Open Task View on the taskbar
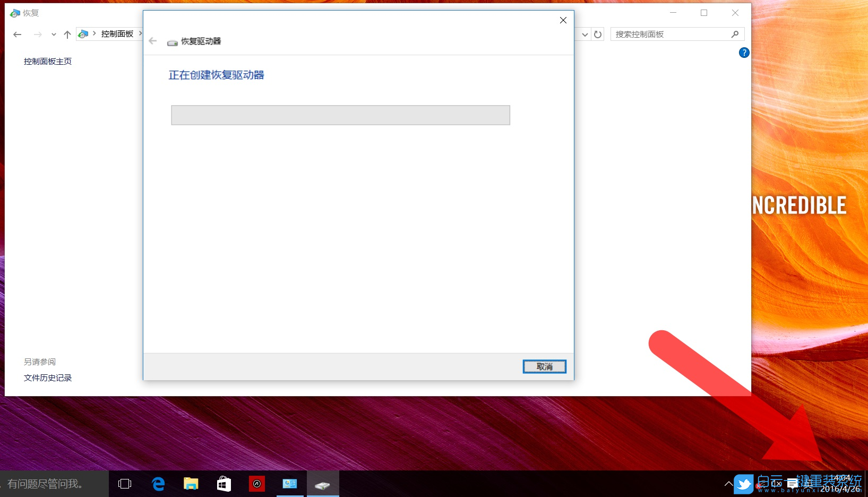This screenshot has width=868, height=497. 124,484
